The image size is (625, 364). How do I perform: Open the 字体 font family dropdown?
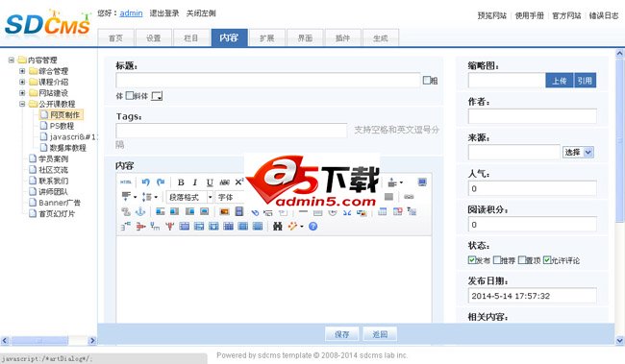(x=230, y=197)
